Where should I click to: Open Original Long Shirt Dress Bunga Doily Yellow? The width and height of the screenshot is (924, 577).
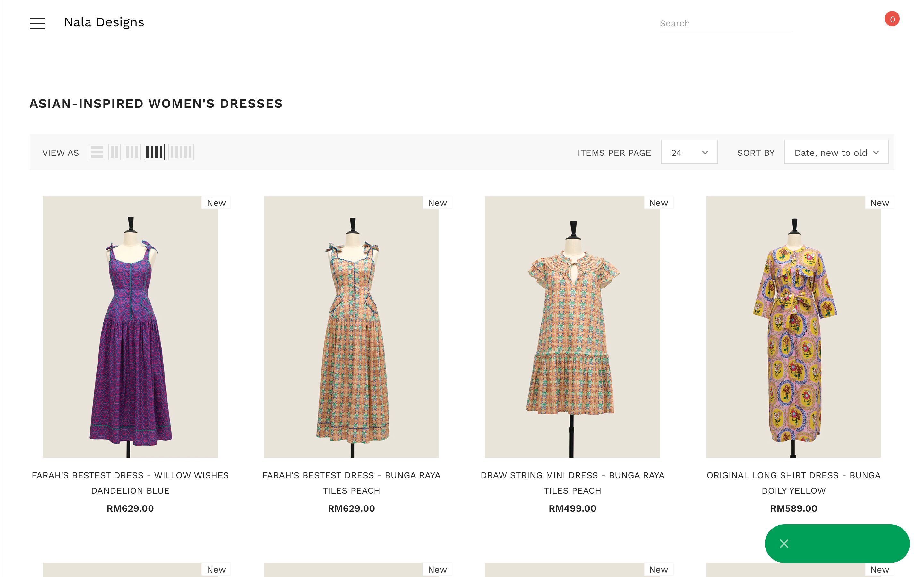click(x=793, y=483)
